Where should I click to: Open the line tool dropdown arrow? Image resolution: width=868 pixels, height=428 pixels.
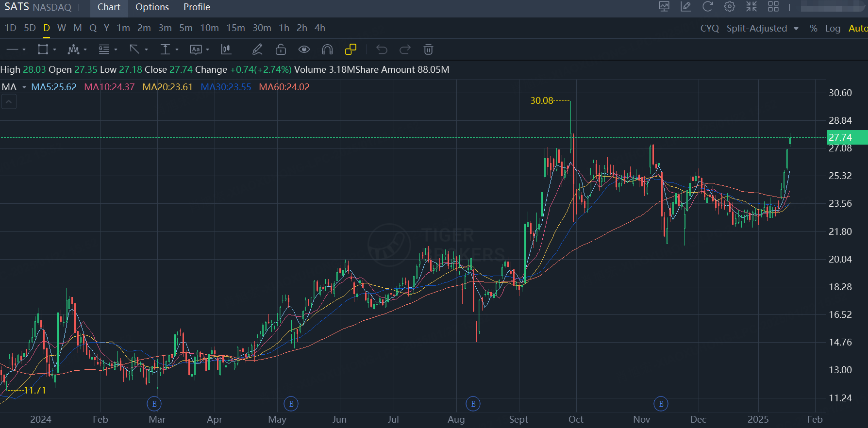(24, 49)
